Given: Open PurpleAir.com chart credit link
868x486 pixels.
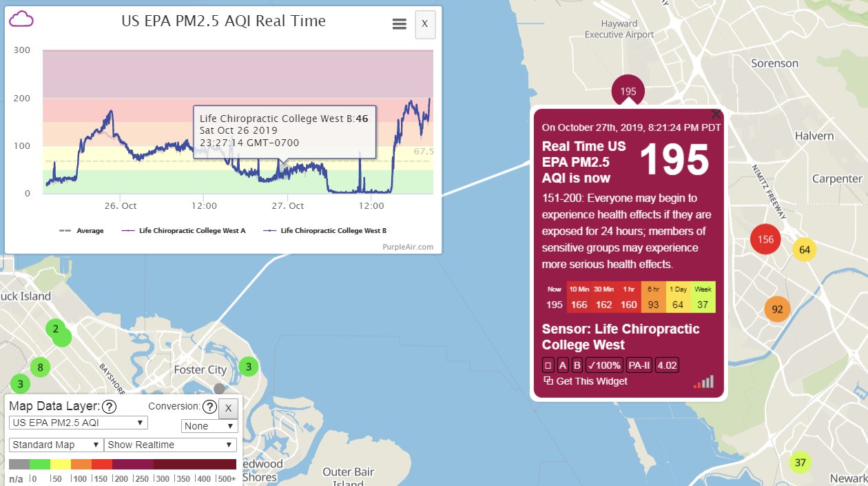Looking at the screenshot, I should click(x=408, y=246).
